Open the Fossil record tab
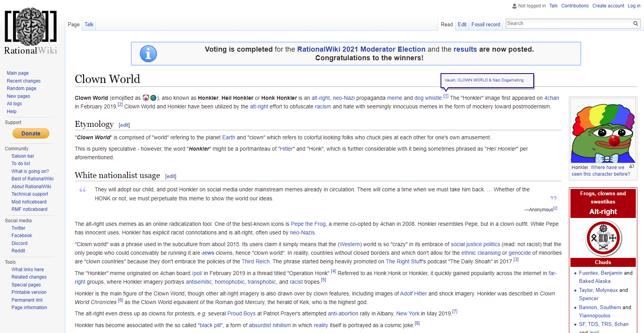 (x=486, y=24)
